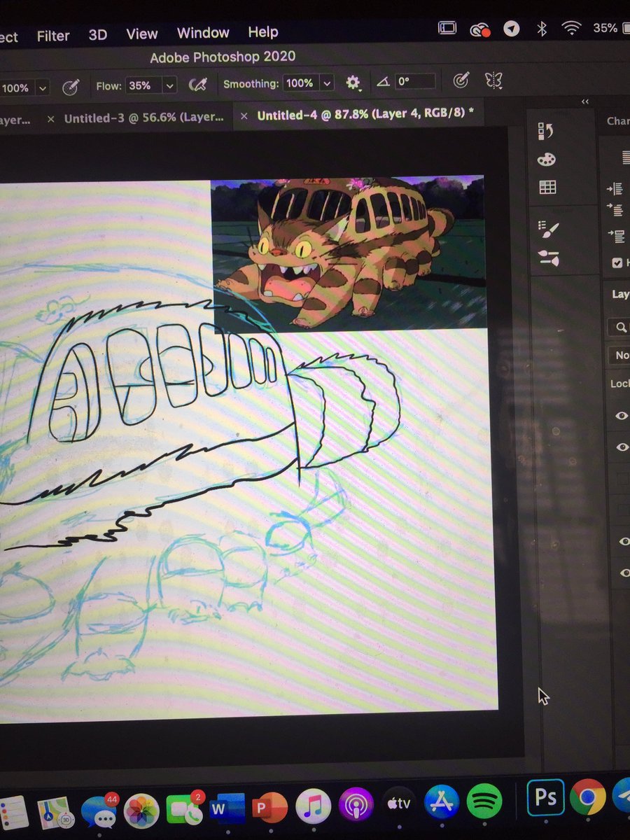Screen dimensions: 630x840
Task: Open the layer filter search dropdown
Action: (x=621, y=326)
